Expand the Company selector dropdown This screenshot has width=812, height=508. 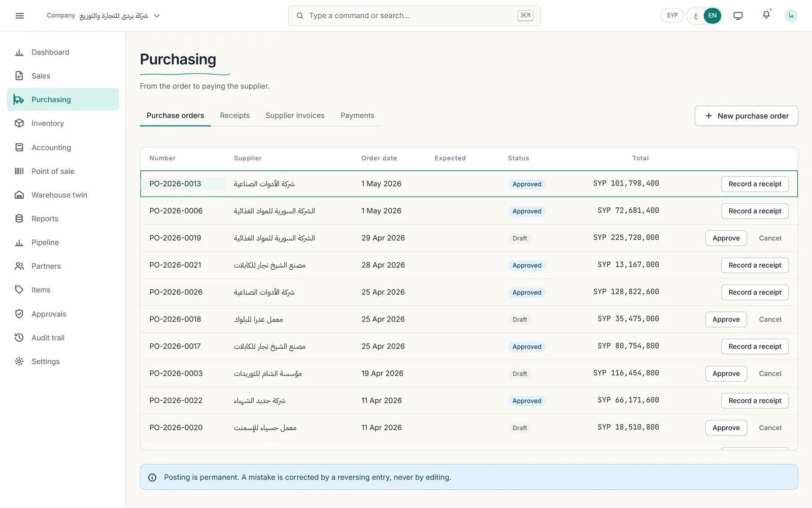coord(104,16)
